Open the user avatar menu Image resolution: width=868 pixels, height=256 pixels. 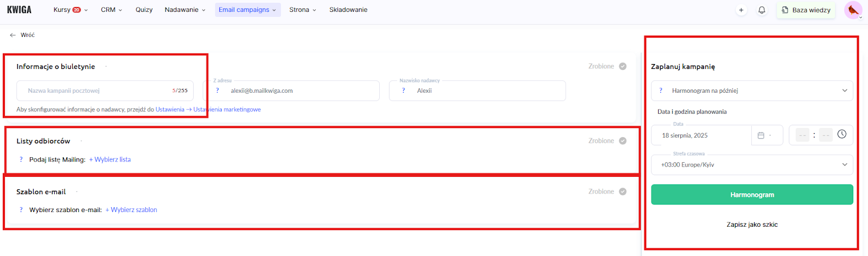(x=853, y=10)
